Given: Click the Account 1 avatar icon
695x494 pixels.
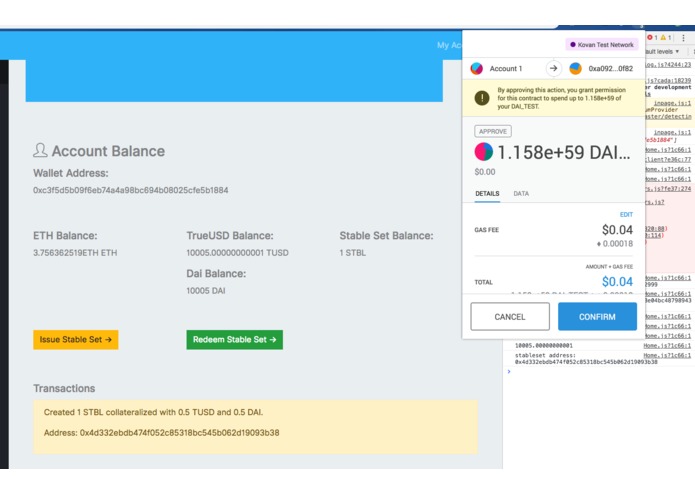Looking at the screenshot, I should (476, 69).
